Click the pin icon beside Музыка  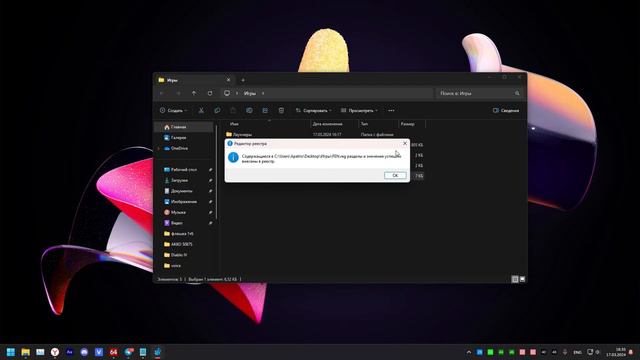tap(211, 212)
